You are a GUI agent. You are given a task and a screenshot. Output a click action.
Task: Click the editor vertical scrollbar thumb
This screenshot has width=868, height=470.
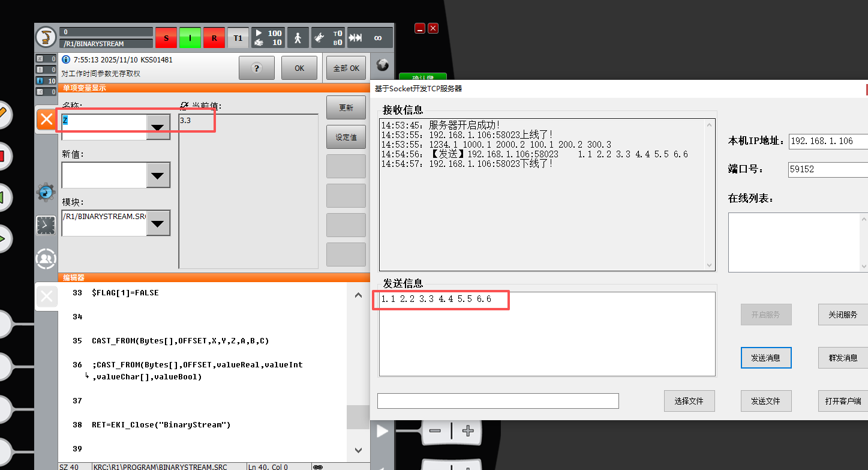[359, 417]
